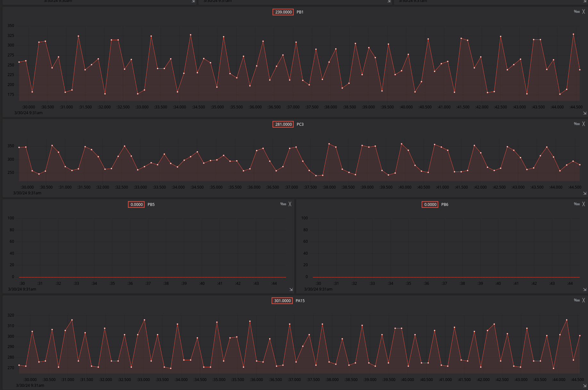
Task: Click the PB5 value box showing 0.0000
Action: click(x=136, y=205)
